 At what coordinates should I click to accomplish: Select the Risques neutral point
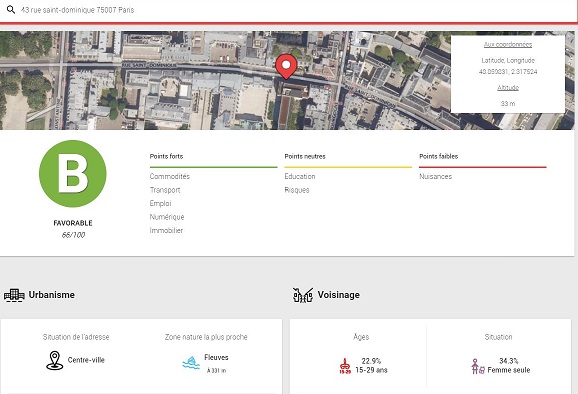[297, 190]
